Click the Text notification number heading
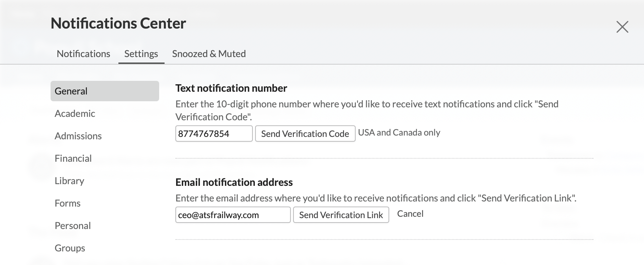 [x=231, y=88]
